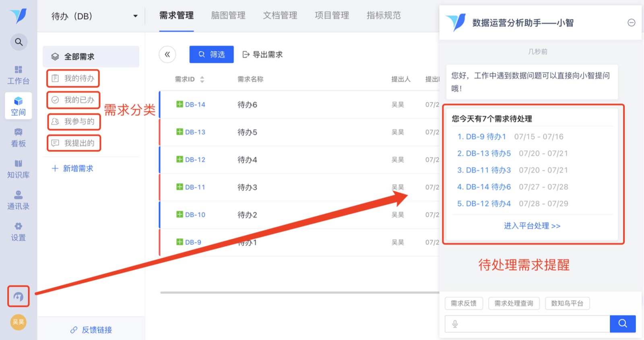Collapse the left panel with the double-chevron button
The height and width of the screenshot is (340, 644).
pyautogui.click(x=167, y=54)
